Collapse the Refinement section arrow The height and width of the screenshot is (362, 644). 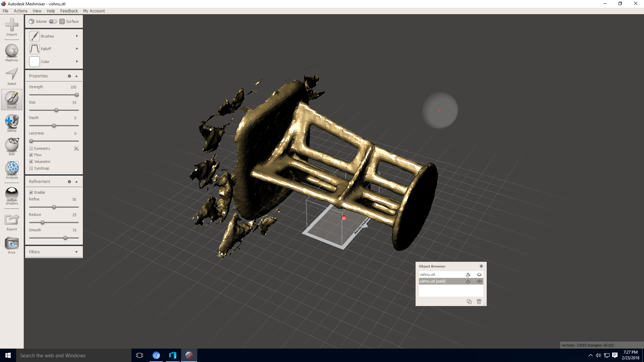[x=76, y=182]
